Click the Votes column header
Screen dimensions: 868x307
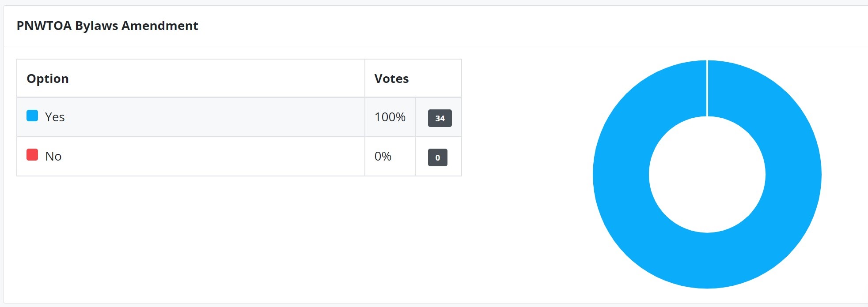(x=391, y=79)
